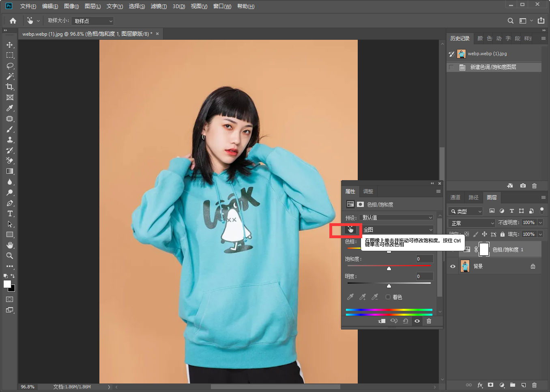
Task: Open the 滤镜 menu
Action: pyautogui.click(x=158, y=6)
